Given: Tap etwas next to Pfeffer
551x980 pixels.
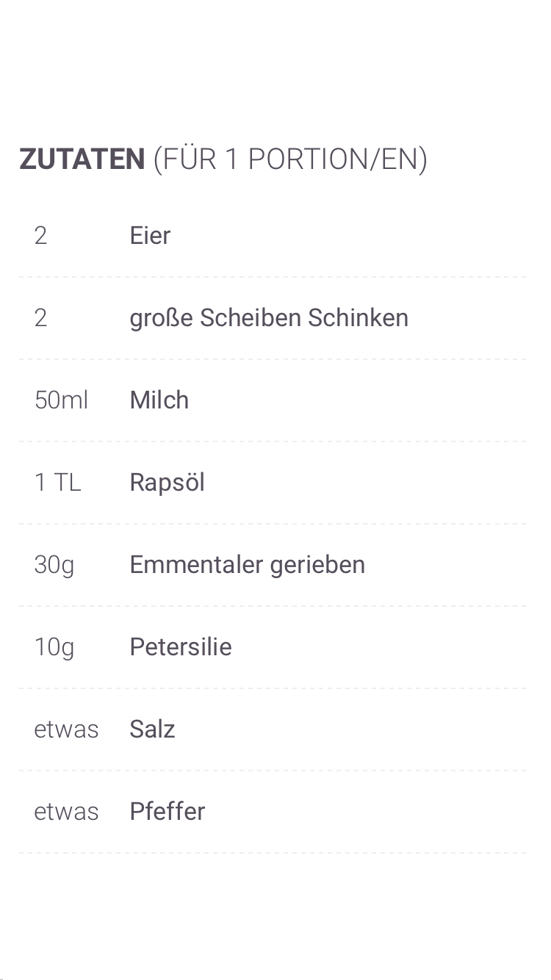Looking at the screenshot, I should coord(66,812).
